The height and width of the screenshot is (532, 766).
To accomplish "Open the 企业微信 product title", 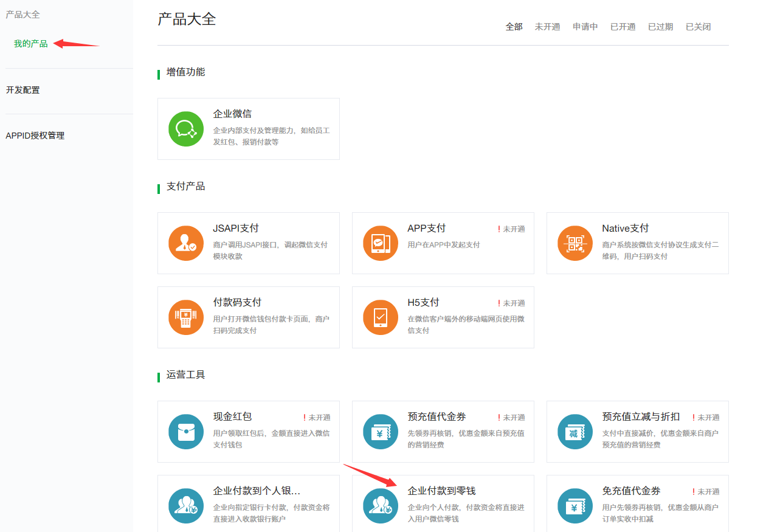I will coord(232,114).
